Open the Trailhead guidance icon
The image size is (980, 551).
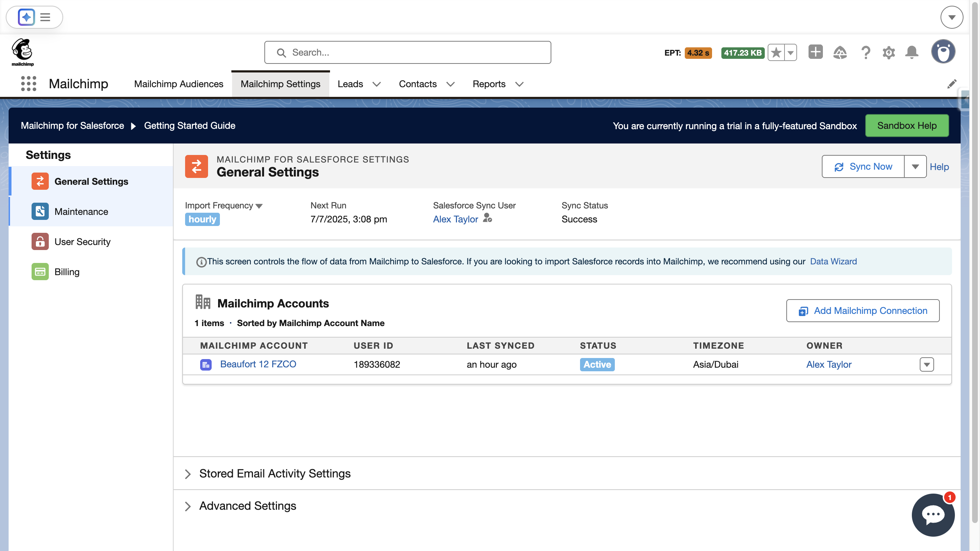[840, 52]
